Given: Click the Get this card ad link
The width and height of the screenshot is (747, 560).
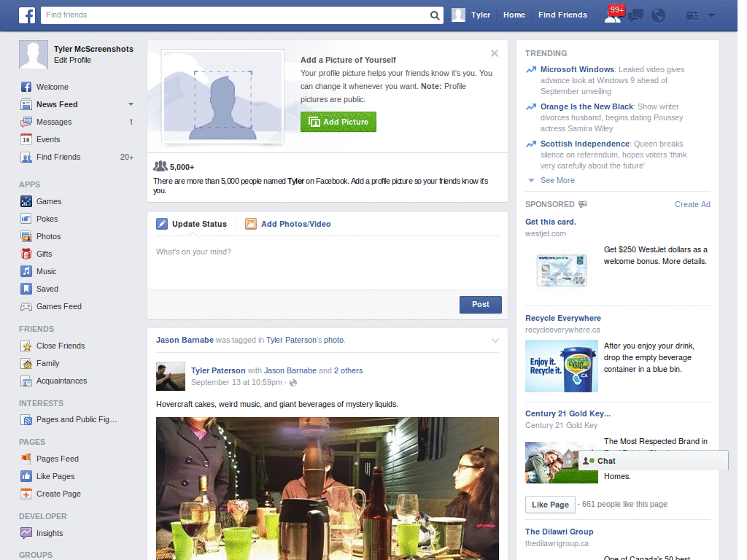Looking at the screenshot, I should [x=551, y=222].
